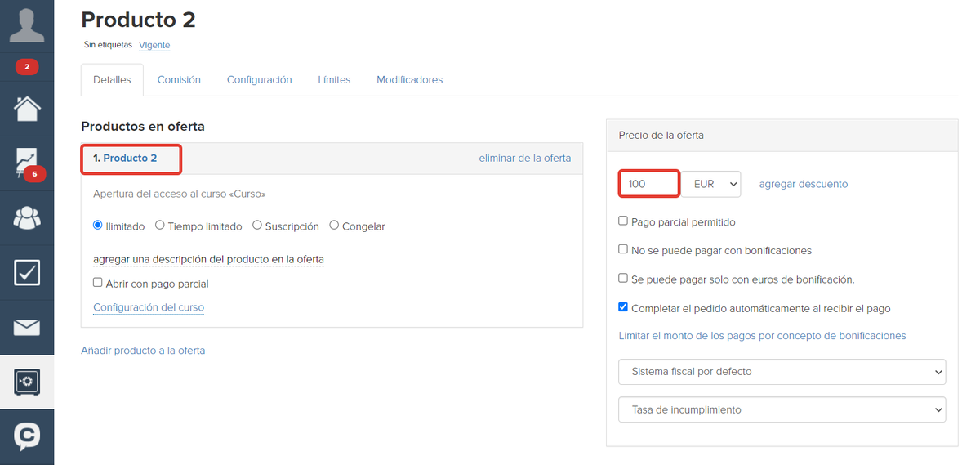Open the chat bubble icon in sidebar
Viewport: 980px width, 465px height.
pos(27,436)
